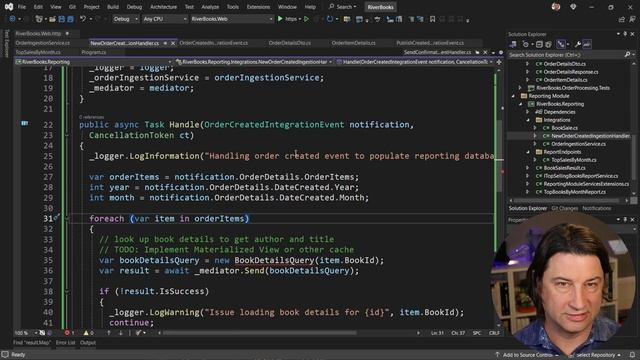The image size is (640, 360).
Task: Start debugging with the green https play button
Action: pos(280,19)
